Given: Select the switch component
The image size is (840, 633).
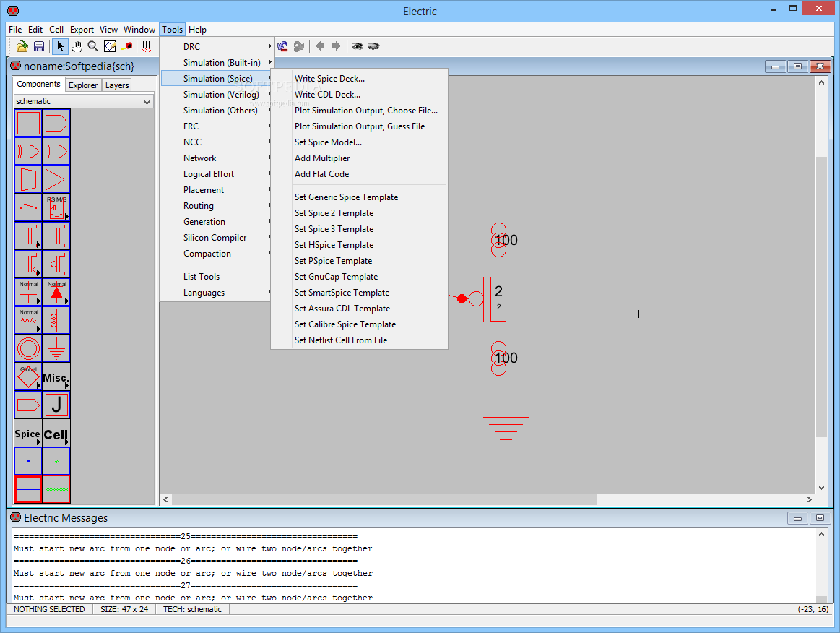Looking at the screenshot, I should [28, 207].
